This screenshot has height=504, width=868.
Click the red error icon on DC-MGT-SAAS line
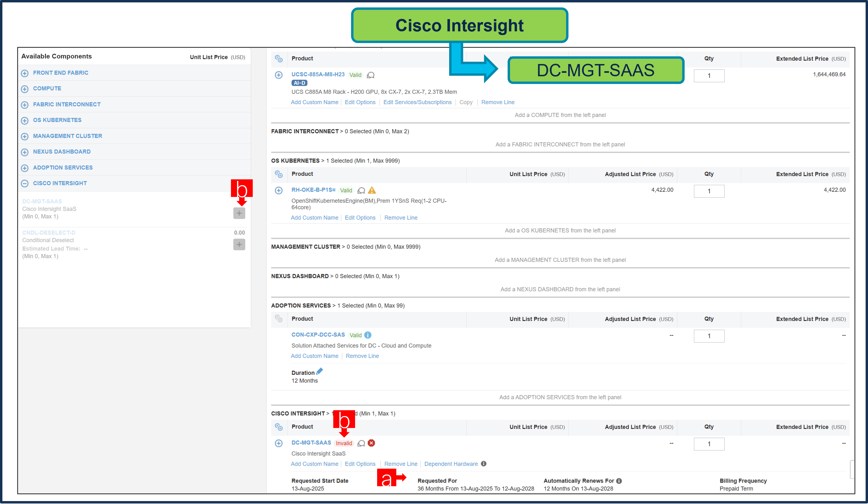371,443
